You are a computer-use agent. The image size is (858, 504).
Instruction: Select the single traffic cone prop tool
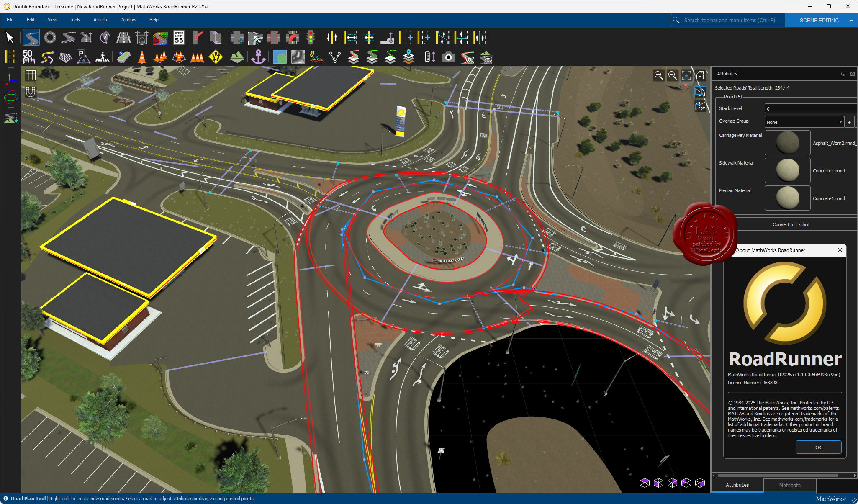tap(142, 57)
